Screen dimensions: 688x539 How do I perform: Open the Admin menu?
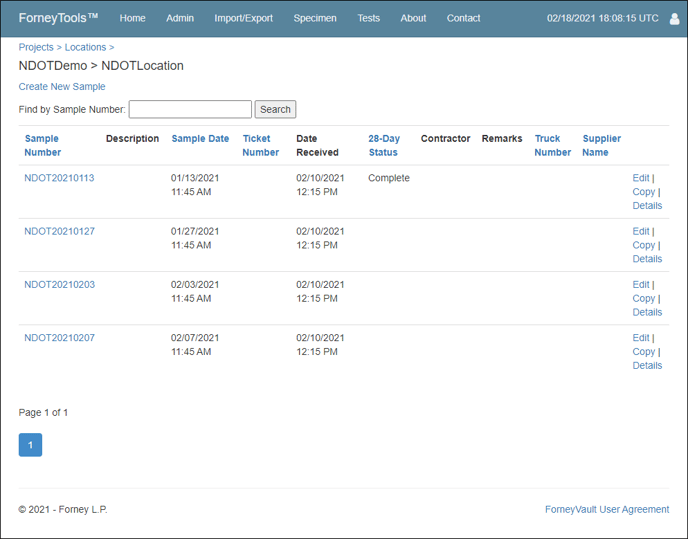(x=180, y=18)
